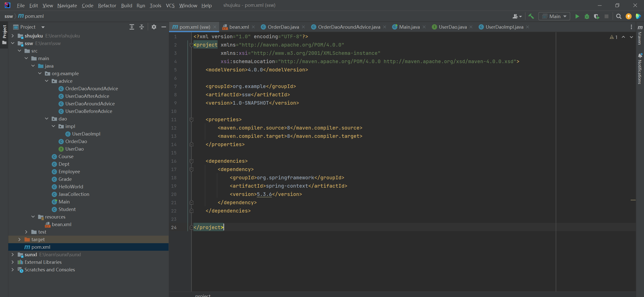Toggle the Maven tool window

pos(640,35)
